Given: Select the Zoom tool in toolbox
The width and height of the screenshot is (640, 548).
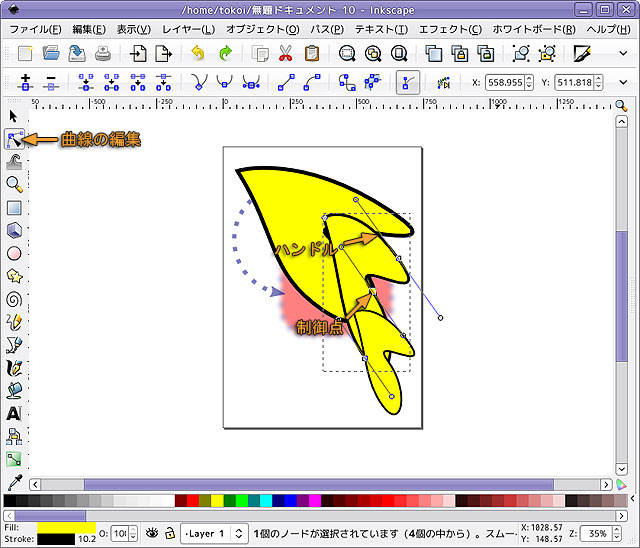Looking at the screenshot, I should click(14, 184).
